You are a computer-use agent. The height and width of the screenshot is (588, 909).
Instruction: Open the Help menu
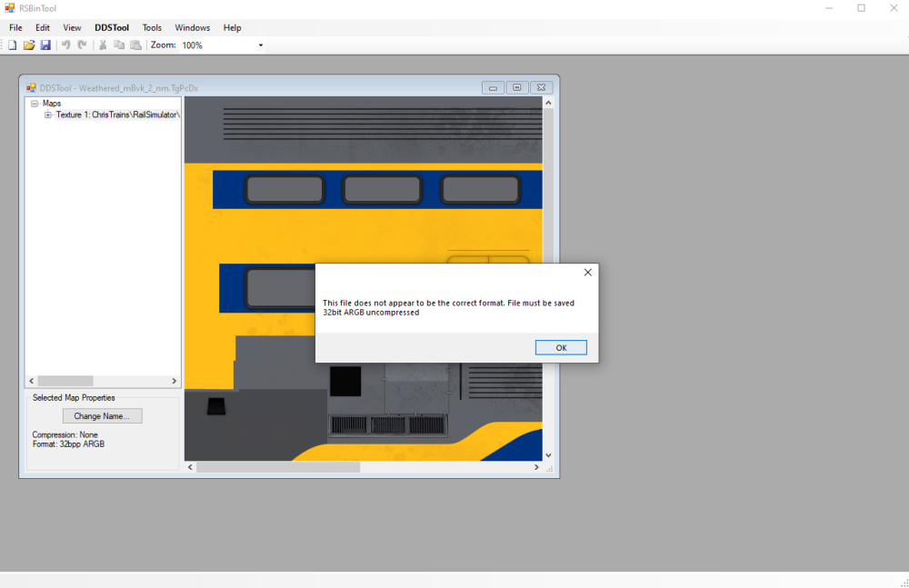233,28
